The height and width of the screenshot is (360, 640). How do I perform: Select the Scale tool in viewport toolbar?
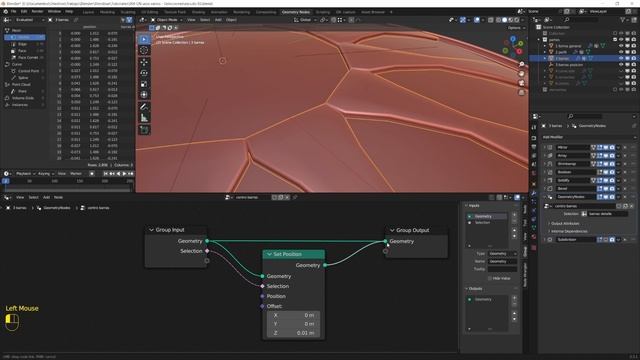[x=144, y=84]
